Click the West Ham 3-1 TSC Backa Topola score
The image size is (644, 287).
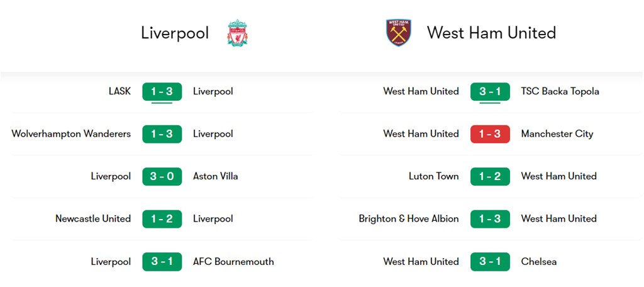tap(490, 92)
